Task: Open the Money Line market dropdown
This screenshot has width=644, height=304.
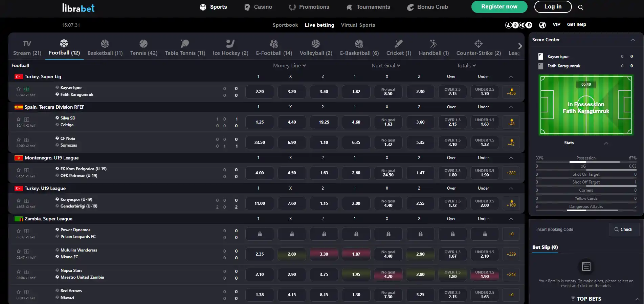Action: point(290,66)
